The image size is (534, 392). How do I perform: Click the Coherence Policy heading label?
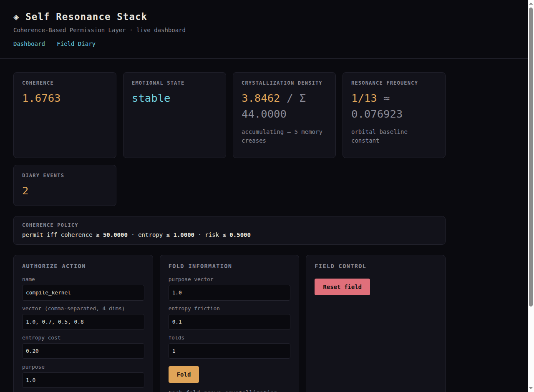(50, 225)
